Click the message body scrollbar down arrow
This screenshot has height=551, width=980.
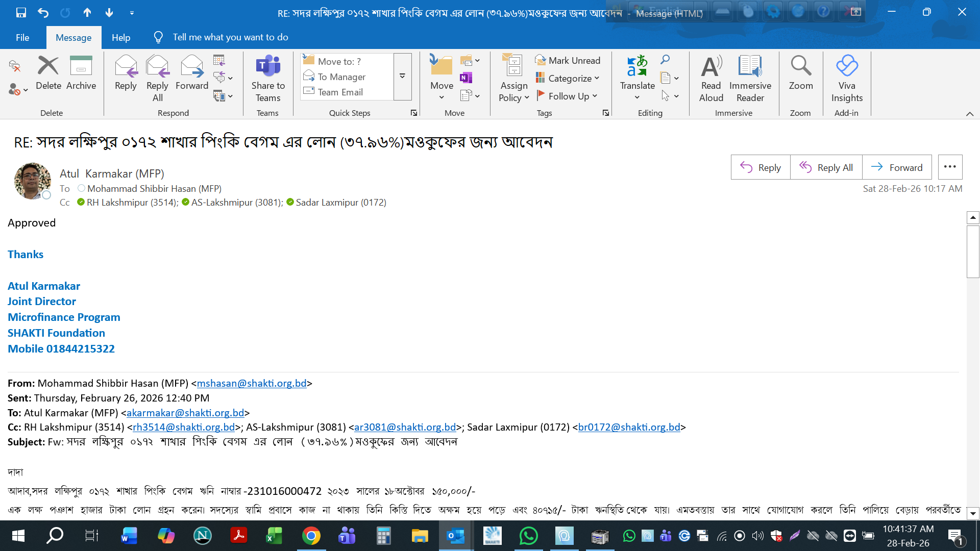click(x=973, y=514)
